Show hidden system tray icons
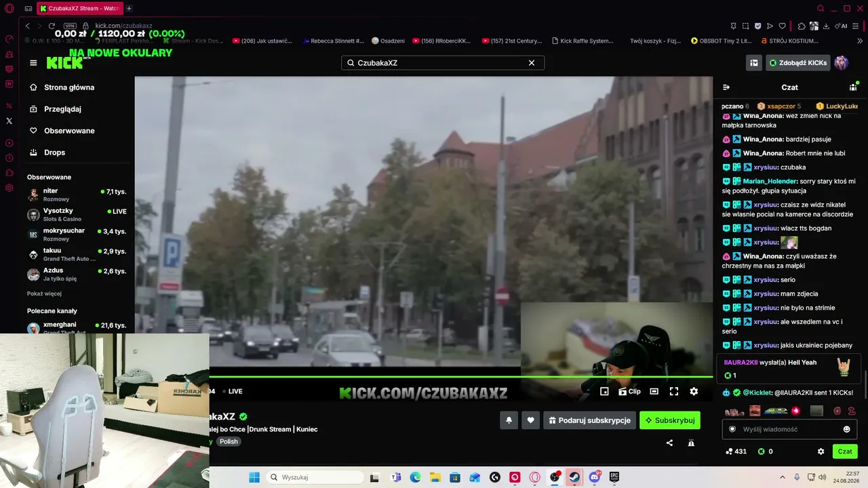Image resolution: width=868 pixels, height=488 pixels. (782, 477)
